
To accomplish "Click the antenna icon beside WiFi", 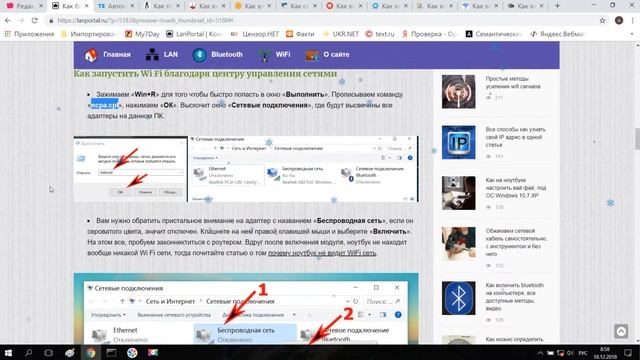I will (264, 55).
